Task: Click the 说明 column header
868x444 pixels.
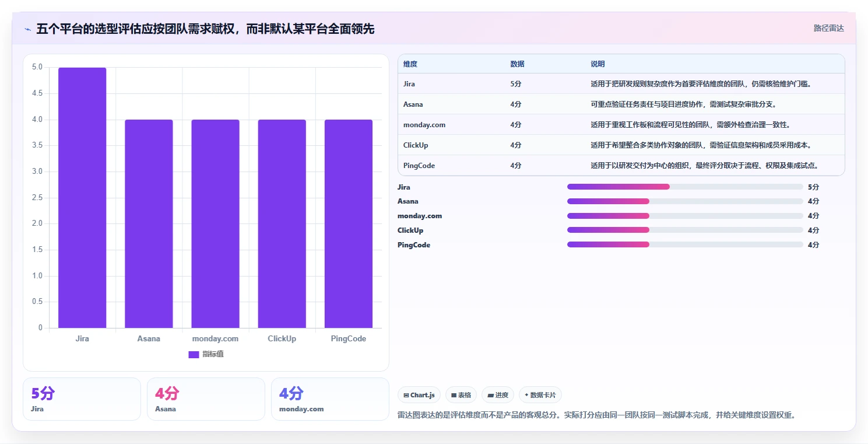Action: 598,64
